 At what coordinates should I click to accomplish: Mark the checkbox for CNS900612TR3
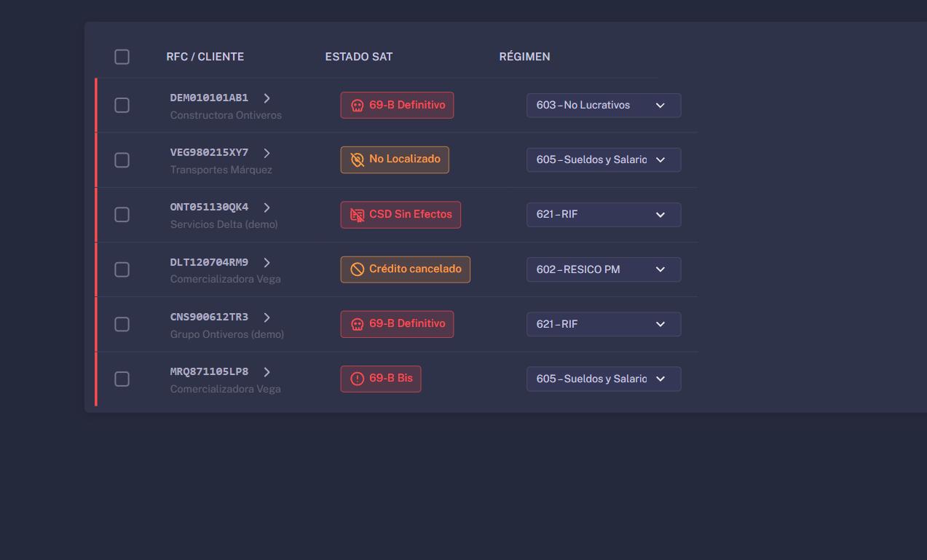(122, 324)
